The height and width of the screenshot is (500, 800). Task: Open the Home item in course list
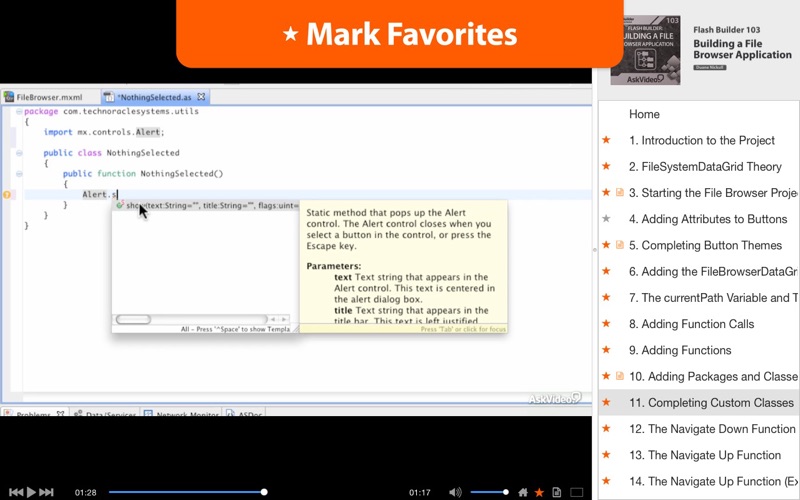click(644, 114)
